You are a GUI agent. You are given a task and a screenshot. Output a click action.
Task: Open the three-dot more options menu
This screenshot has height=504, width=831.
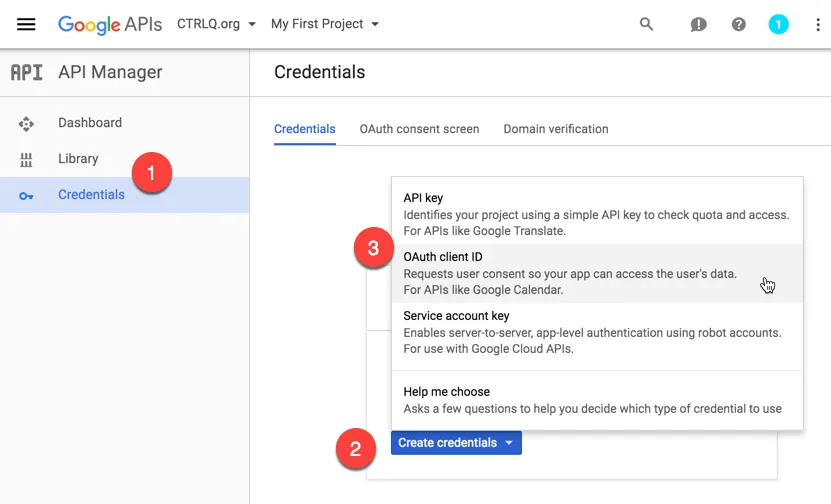[x=818, y=24]
